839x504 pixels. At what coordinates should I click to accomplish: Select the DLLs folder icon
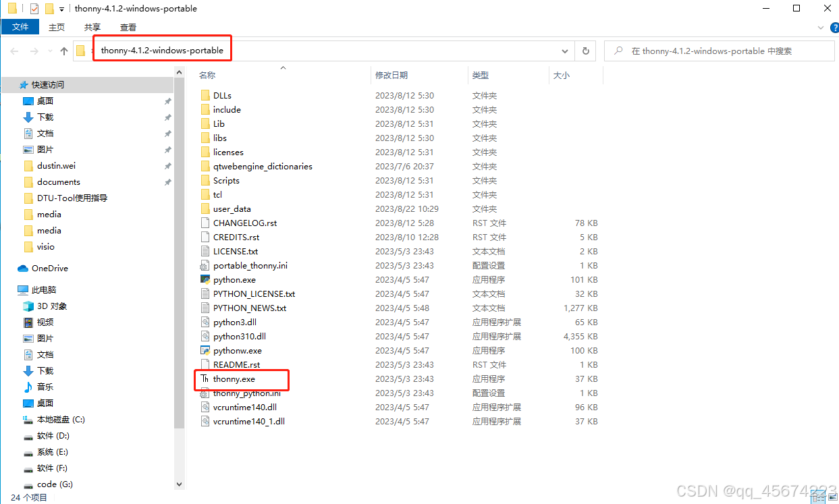pos(205,95)
